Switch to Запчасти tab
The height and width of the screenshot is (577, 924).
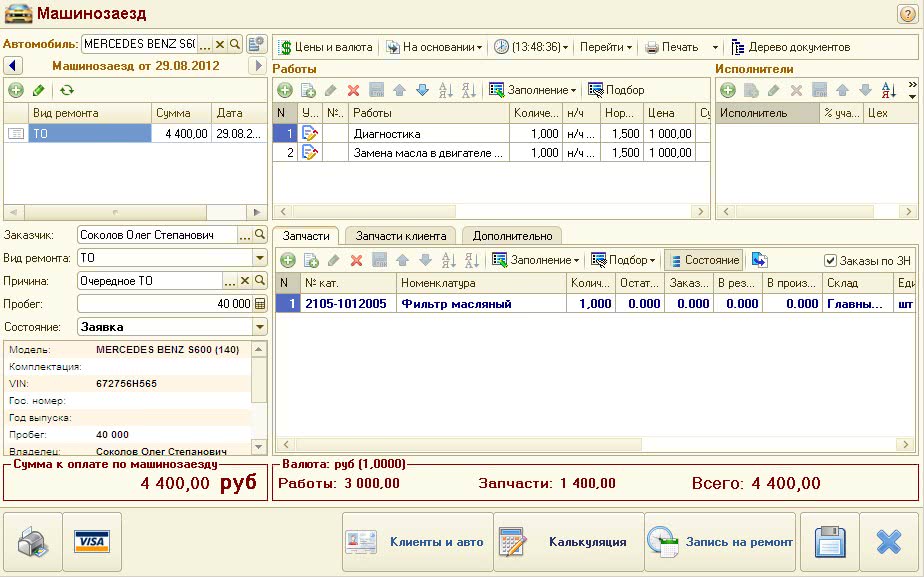[x=306, y=236]
